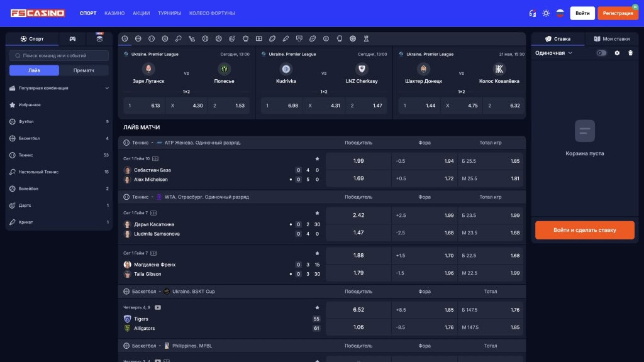Open the statistics icon beside Сет 1 Гейм 10

tap(155, 158)
